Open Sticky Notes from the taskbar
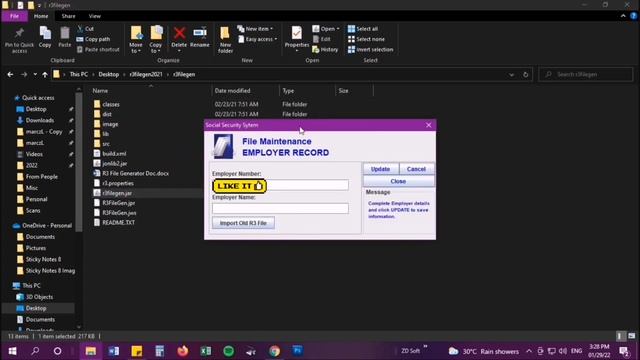 tap(137, 351)
